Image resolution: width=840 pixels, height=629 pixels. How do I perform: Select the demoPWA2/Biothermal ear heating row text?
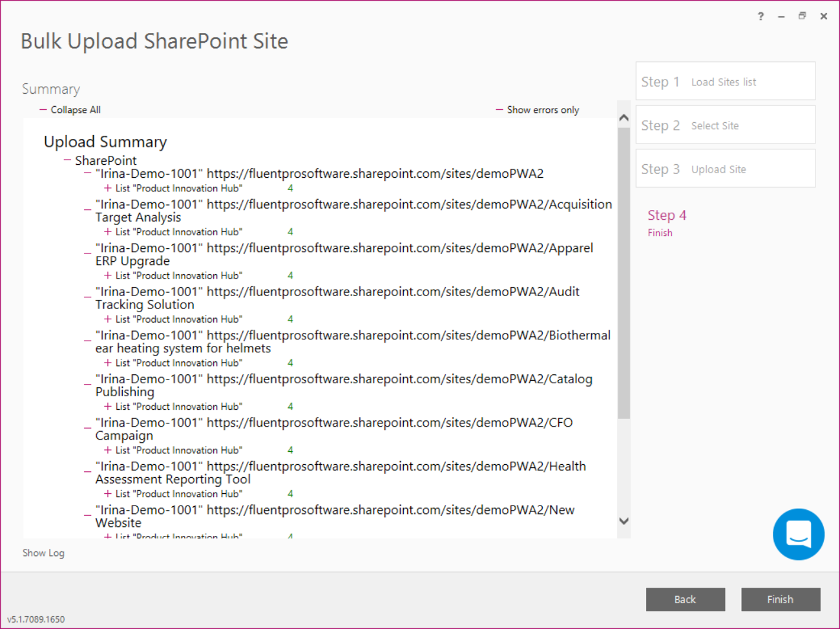[353, 341]
